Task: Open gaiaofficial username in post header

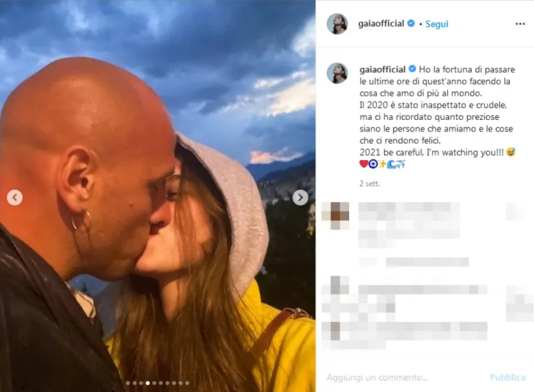Action: click(381, 24)
